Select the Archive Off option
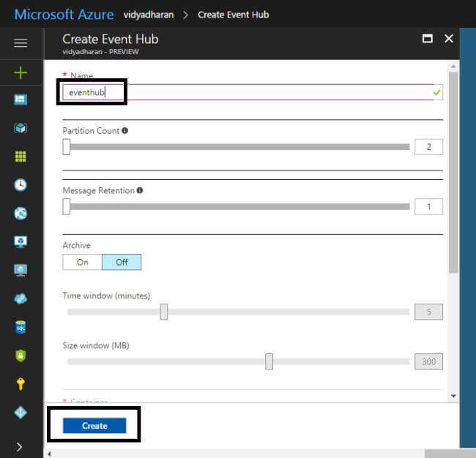Viewport: 476px width, 458px height. coord(122,262)
